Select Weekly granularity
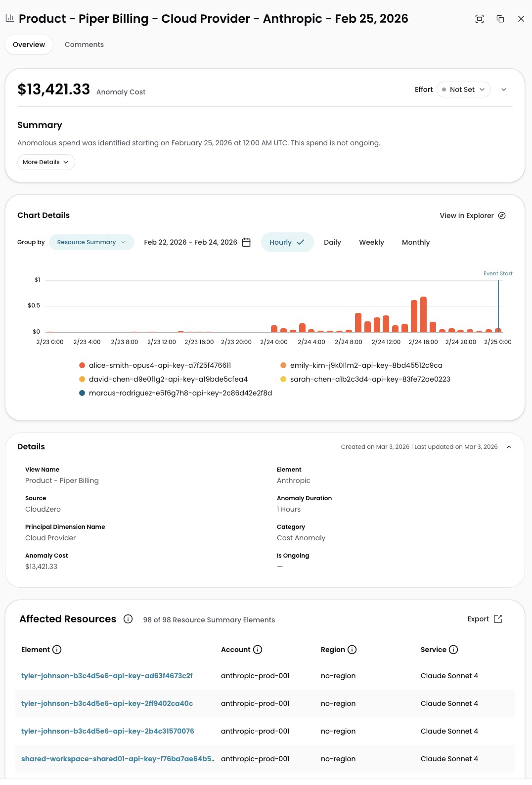 point(371,242)
